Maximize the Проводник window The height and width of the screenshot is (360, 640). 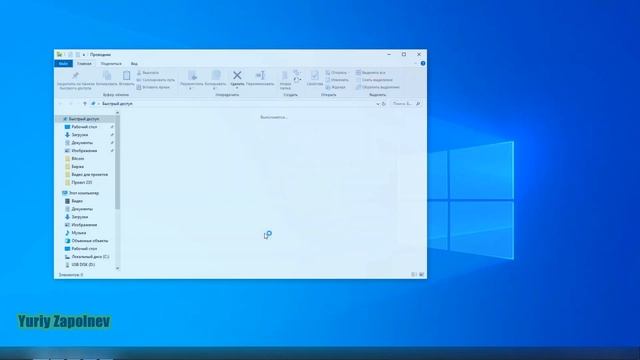coord(404,54)
